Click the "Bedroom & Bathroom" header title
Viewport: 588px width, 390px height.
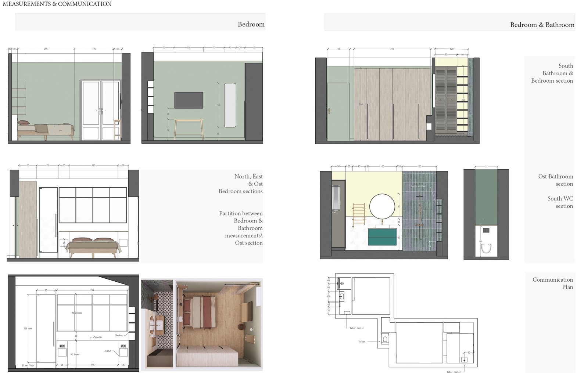point(542,25)
